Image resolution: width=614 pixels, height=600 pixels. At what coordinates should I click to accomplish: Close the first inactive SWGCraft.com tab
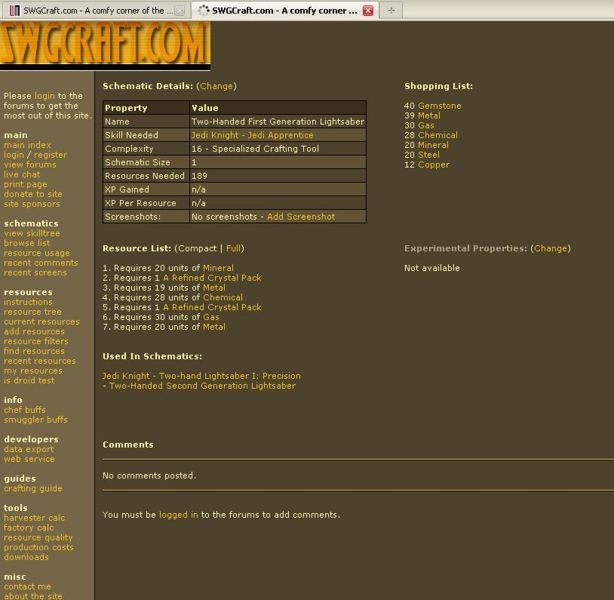coord(179,10)
